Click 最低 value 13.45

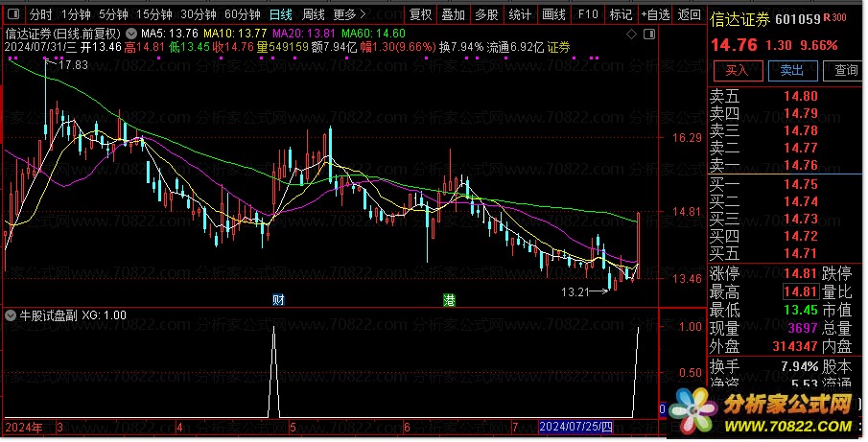click(x=801, y=310)
